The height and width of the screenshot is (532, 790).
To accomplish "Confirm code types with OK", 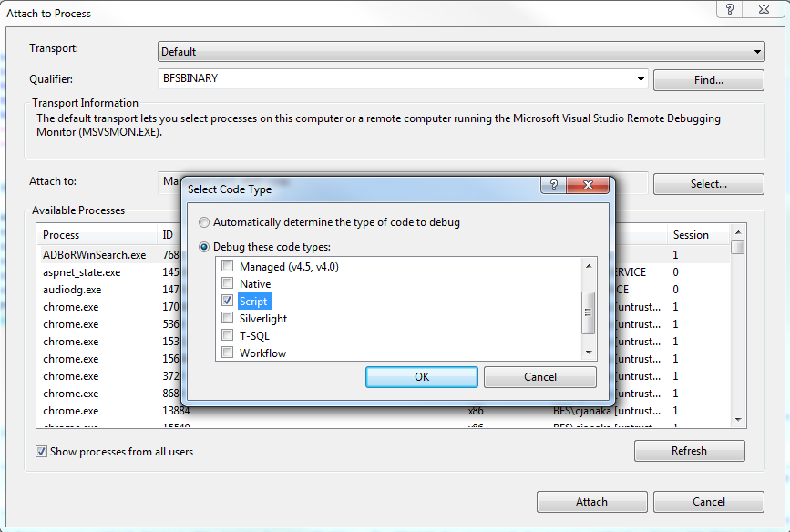I will (x=421, y=376).
